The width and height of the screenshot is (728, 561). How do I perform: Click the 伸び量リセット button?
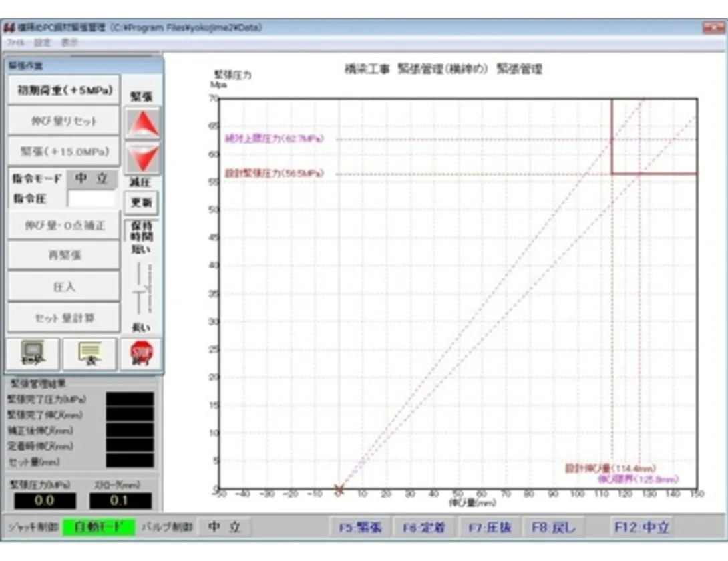(x=63, y=120)
